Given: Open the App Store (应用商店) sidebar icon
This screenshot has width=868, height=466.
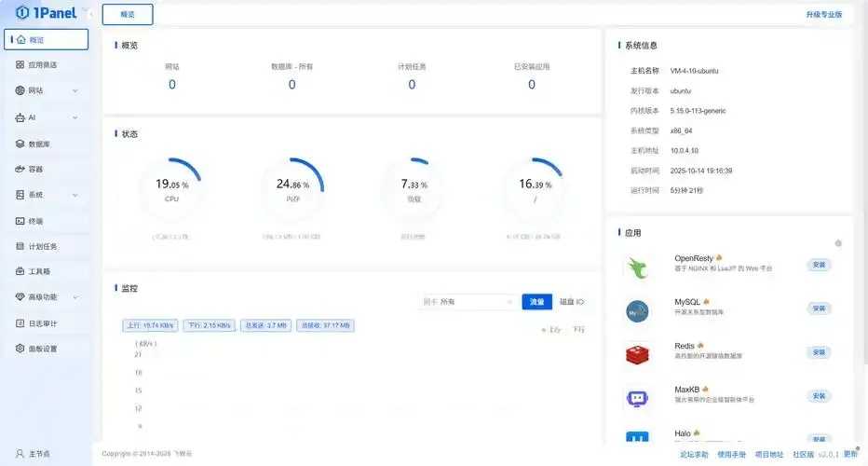Looking at the screenshot, I should click(x=20, y=65).
